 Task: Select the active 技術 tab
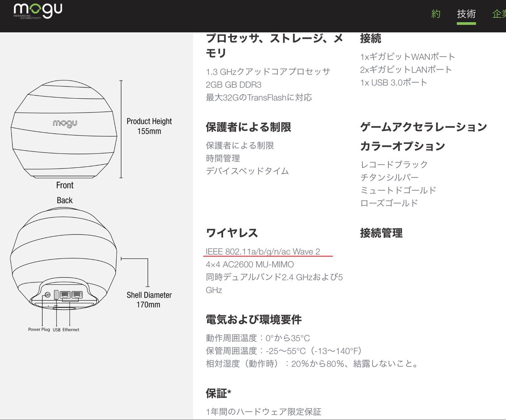(466, 14)
